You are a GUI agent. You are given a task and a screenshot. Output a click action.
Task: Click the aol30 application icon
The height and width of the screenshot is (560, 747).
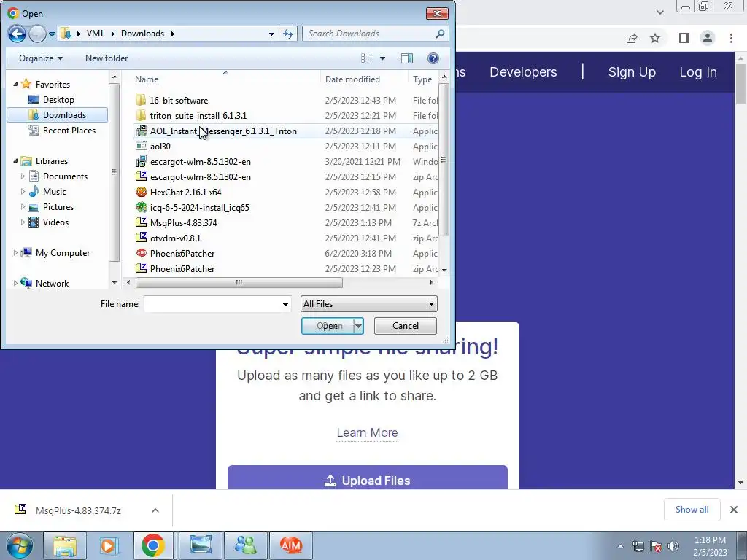click(142, 146)
